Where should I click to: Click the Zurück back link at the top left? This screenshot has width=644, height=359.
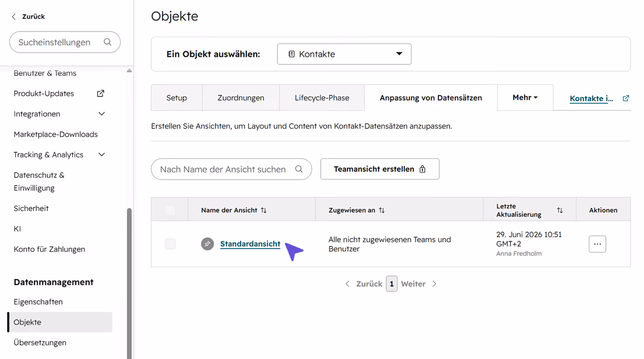tap(28, 17)
